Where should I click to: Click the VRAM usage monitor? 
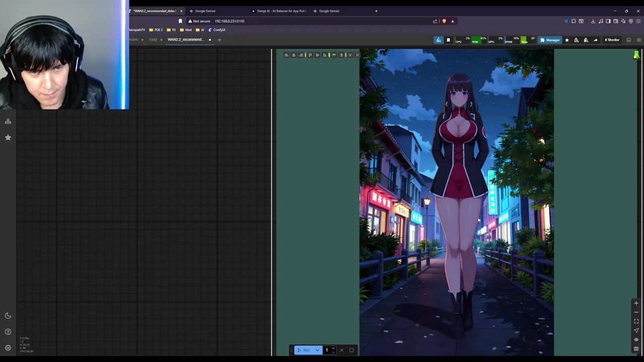coord(512,40)
